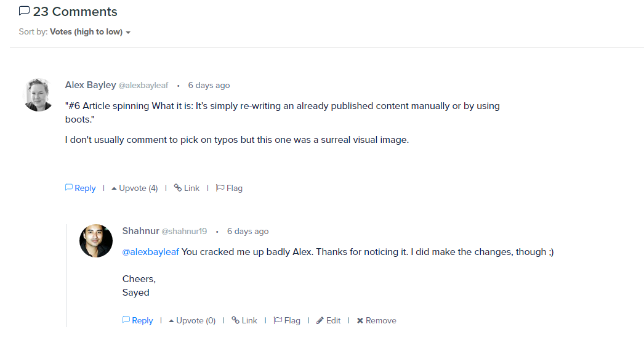Click Shahnur's profile avatar
Viewport: 644px width, 340px height.
tap(96, 241)
